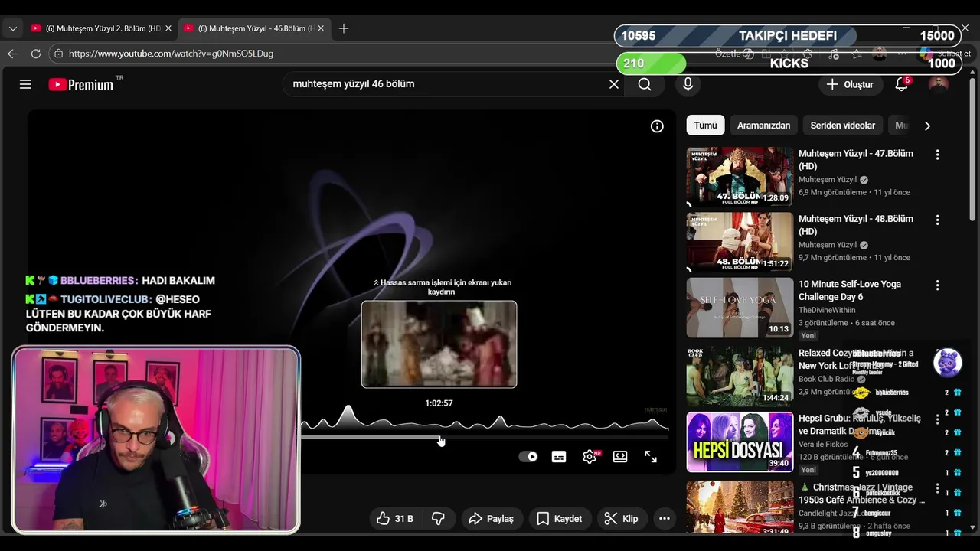Open the more actions ellipsis below the video

(665, 519)
